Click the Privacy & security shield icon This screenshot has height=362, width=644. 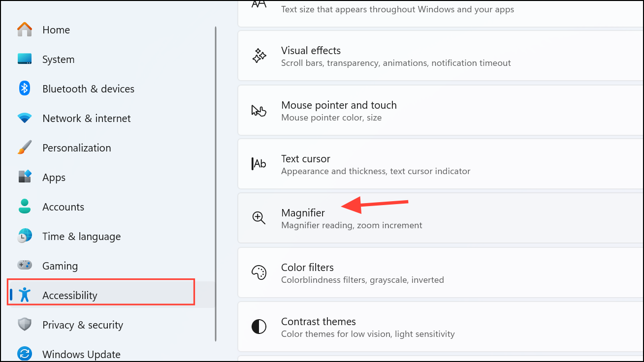tap(24, 325)
